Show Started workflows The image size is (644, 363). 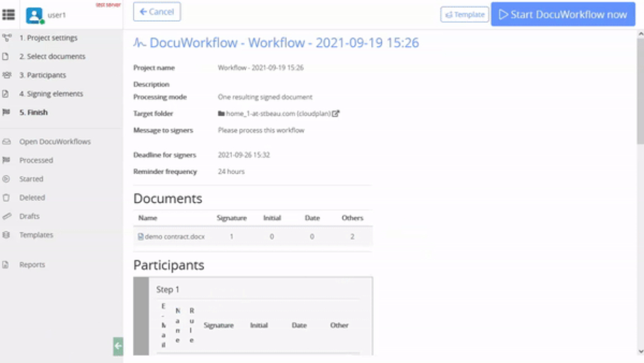31,179
